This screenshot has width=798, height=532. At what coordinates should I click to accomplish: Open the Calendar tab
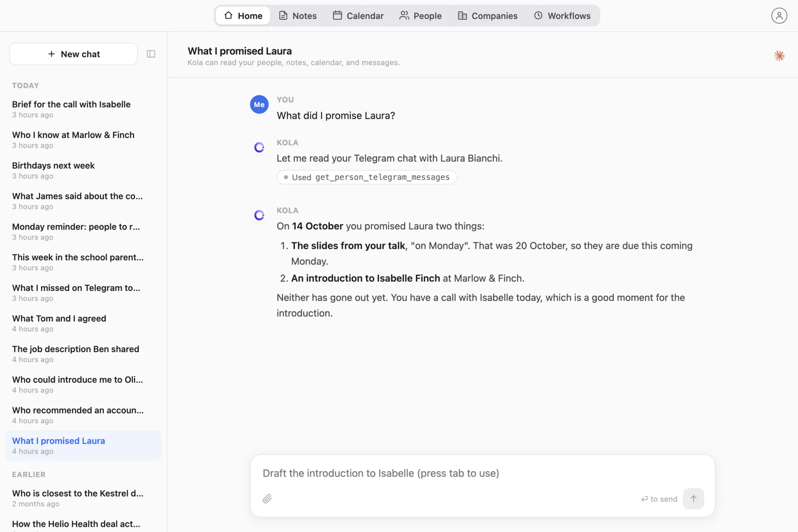pyautogui.click(x=358, y=16)
